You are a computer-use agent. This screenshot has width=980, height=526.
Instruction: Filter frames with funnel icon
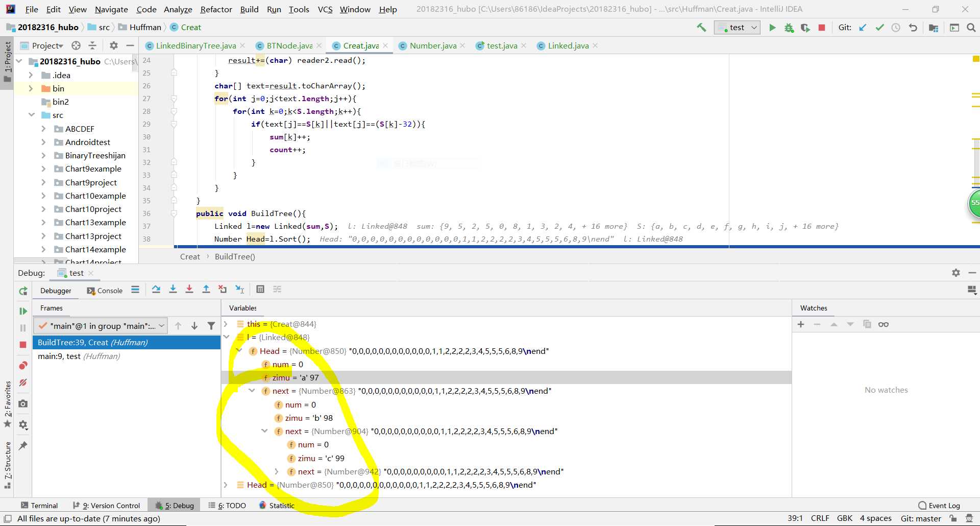pyautogui.click(x=211, y=326)
